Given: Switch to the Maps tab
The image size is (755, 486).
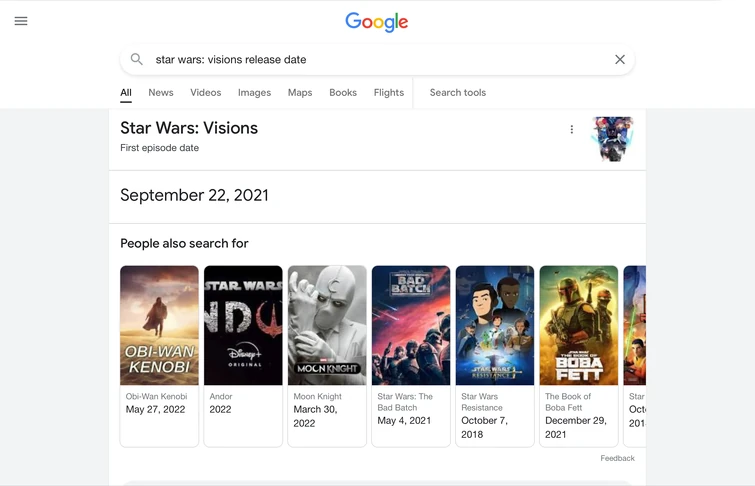Looking at the screenshot, I should coord(300,92).
